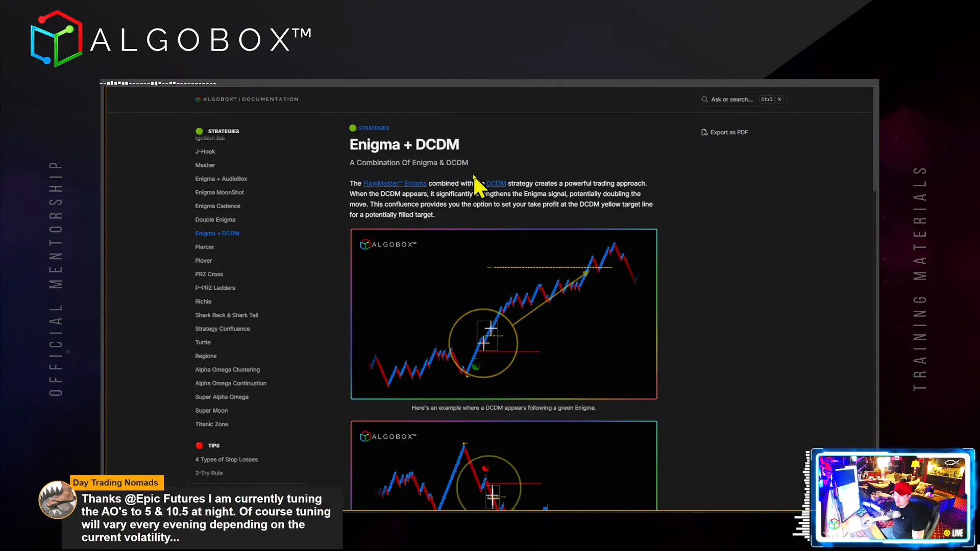980x551 pixels.
Task: Click the green Strategies section dot in sidebar
Action: (x=199, y=131)
